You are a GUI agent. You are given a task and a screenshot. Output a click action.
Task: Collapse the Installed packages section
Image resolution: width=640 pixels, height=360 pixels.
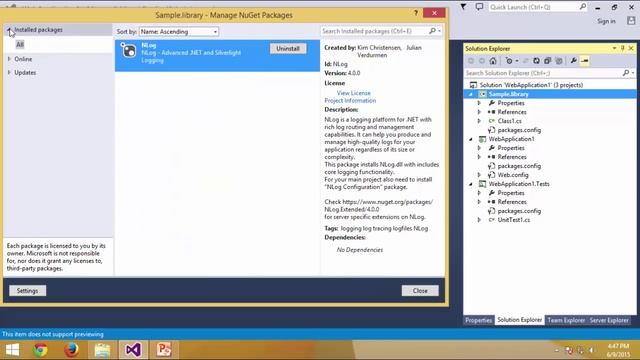coord(9,30)
